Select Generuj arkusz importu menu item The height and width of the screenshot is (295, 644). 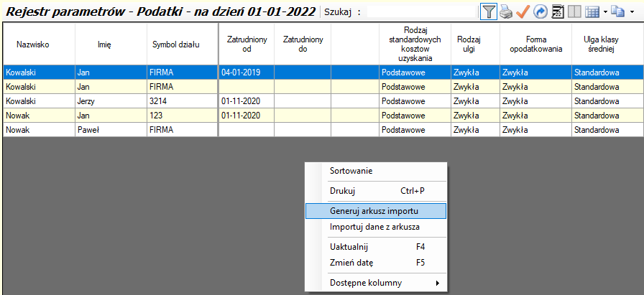(375, 211)
